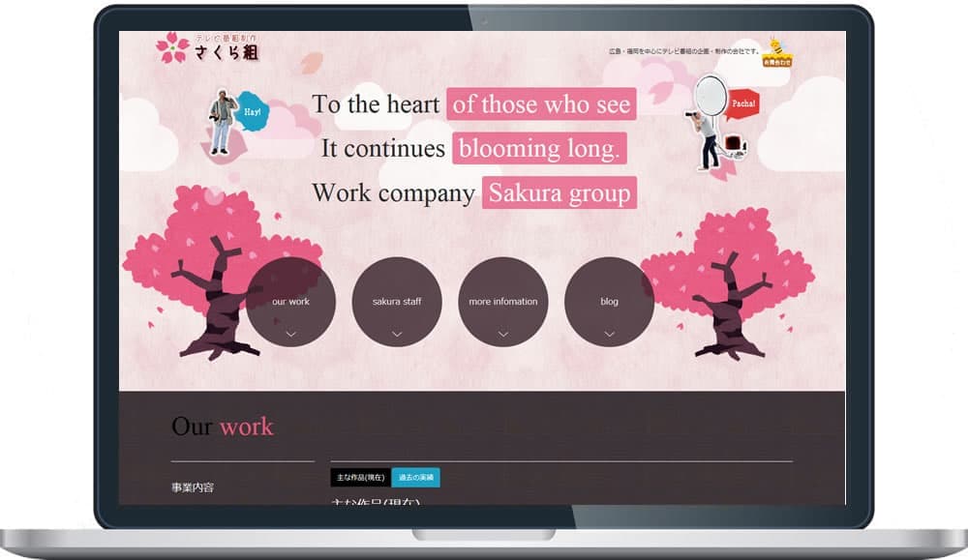Switch to the blue 過去の実績 tab
This screenshot has width=968, height=560.
point(416,478)
